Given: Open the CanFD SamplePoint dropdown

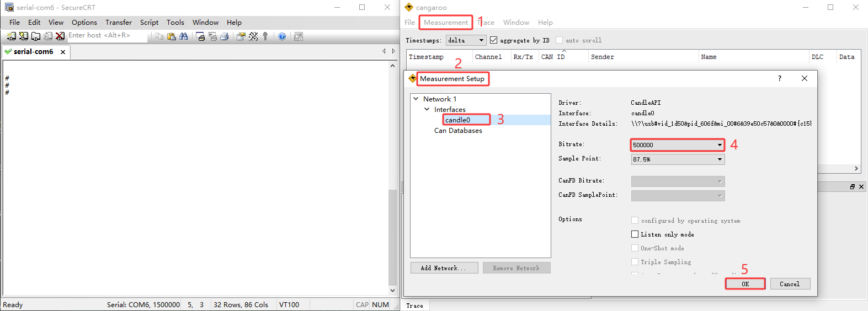Looking at the screenshot, I should (678, 196).
